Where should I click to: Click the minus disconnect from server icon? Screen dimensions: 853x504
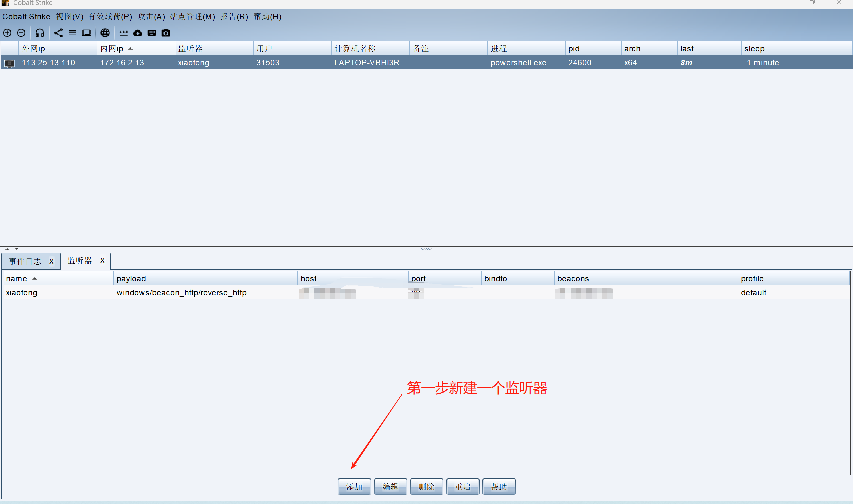point(21,33)
